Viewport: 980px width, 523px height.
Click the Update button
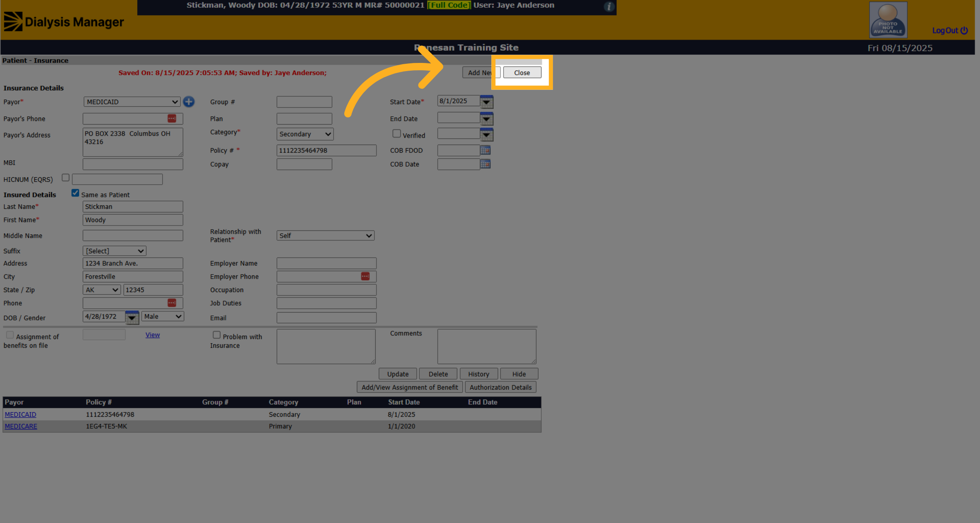tap(398, 374)
